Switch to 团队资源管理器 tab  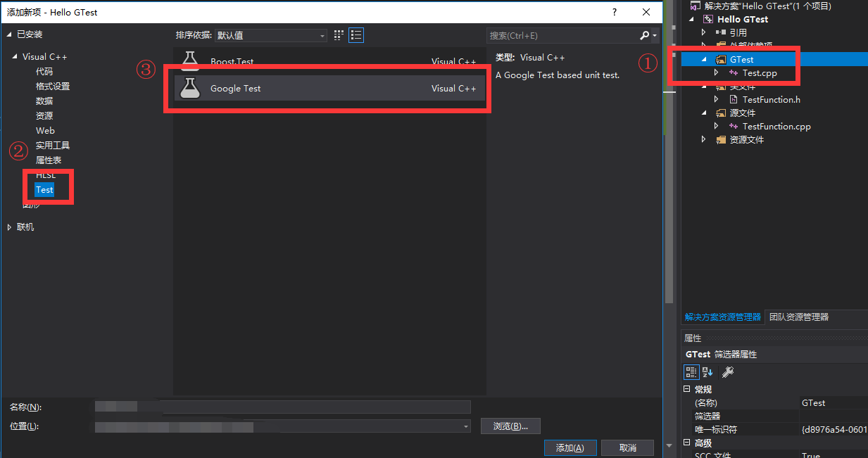point(799,317)
